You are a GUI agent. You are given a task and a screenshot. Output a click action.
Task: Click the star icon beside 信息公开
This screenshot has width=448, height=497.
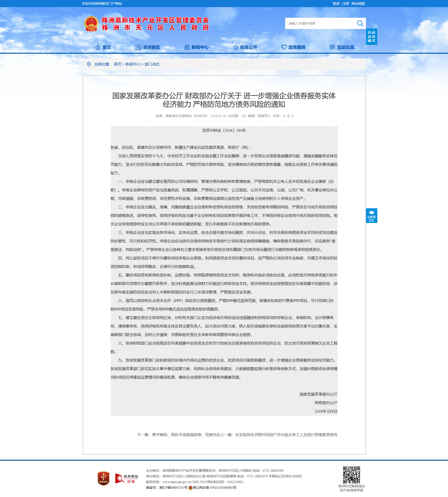(x=235, y=47)
